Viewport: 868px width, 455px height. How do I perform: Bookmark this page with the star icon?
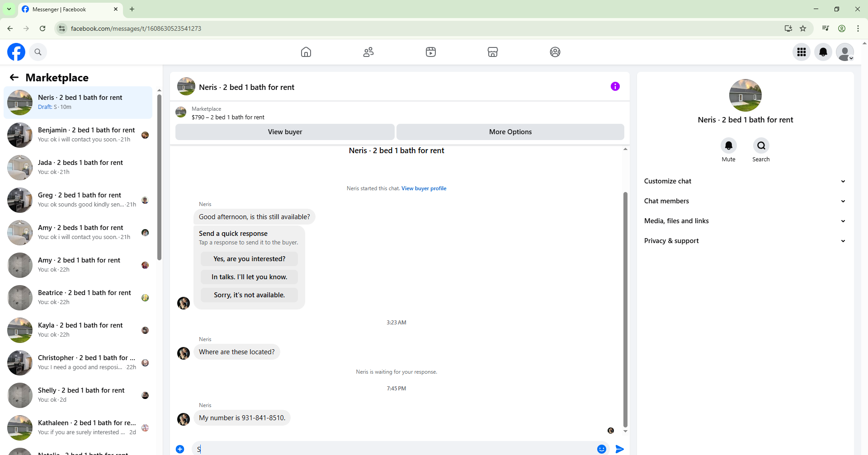tap(803, 28)
